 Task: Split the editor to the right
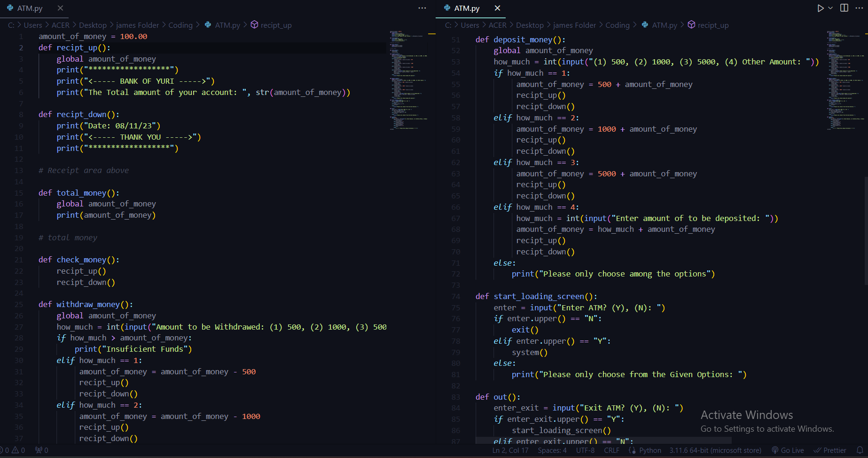(845, 8)
